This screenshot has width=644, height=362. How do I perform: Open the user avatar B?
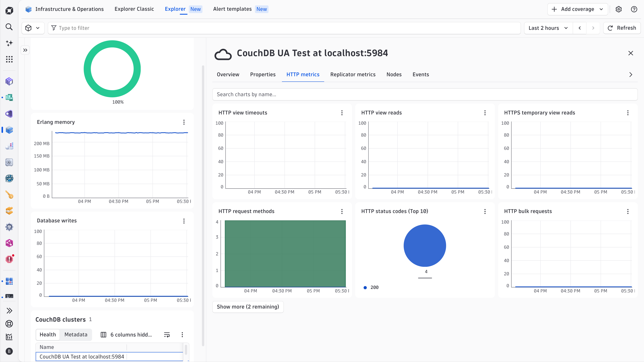[9, 351]
